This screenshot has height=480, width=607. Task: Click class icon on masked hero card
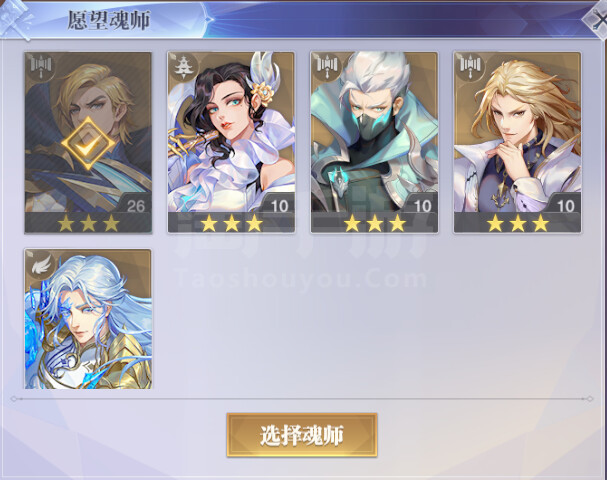[327, 66]
